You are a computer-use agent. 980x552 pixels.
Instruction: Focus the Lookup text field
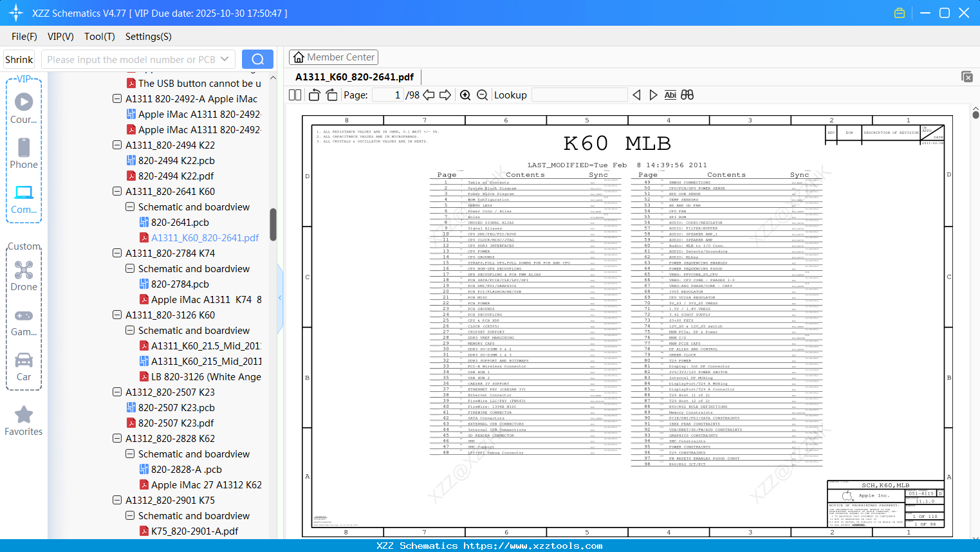click(580, 95)
